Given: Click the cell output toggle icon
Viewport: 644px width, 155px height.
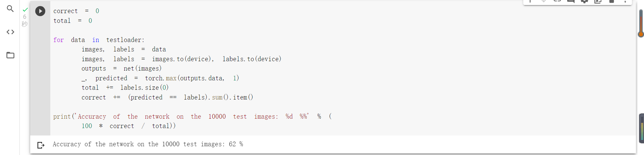Looking at the screenshot, I should coord(41,145).
